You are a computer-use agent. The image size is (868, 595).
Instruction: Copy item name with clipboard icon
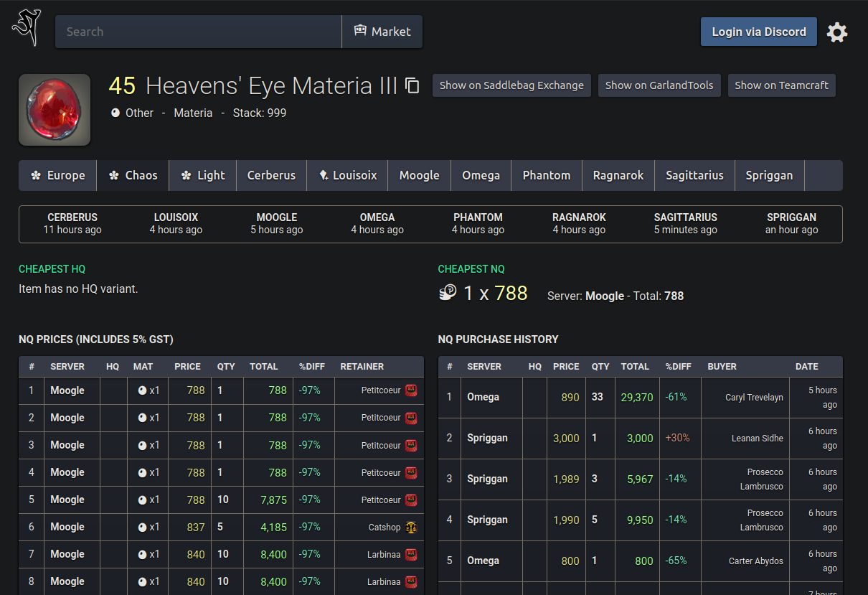[412, 85]
